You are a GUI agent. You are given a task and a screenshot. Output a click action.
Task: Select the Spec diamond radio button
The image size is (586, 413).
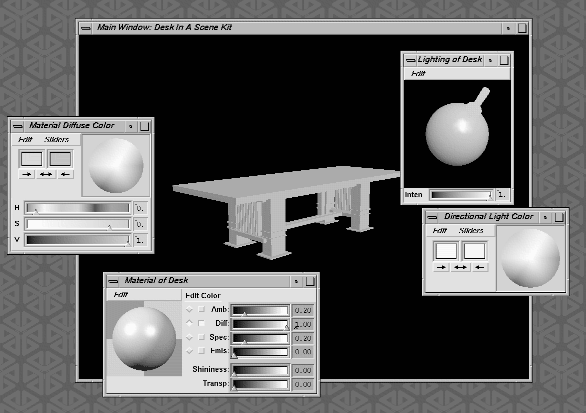189,337
